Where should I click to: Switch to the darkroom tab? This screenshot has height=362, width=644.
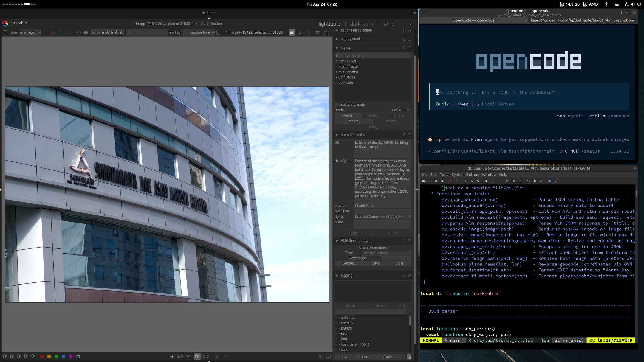point(361,24)
